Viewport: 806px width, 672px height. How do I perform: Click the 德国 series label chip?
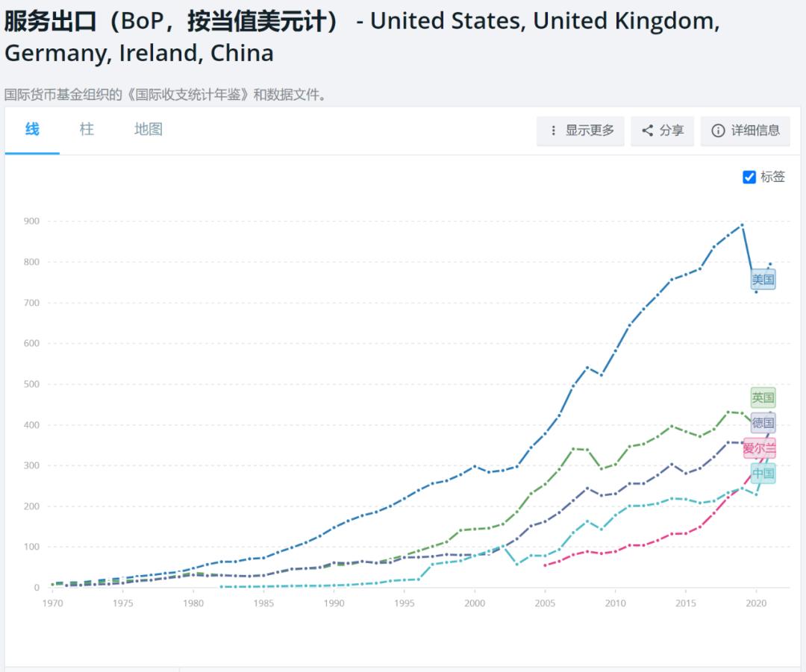tap(763, 423)
